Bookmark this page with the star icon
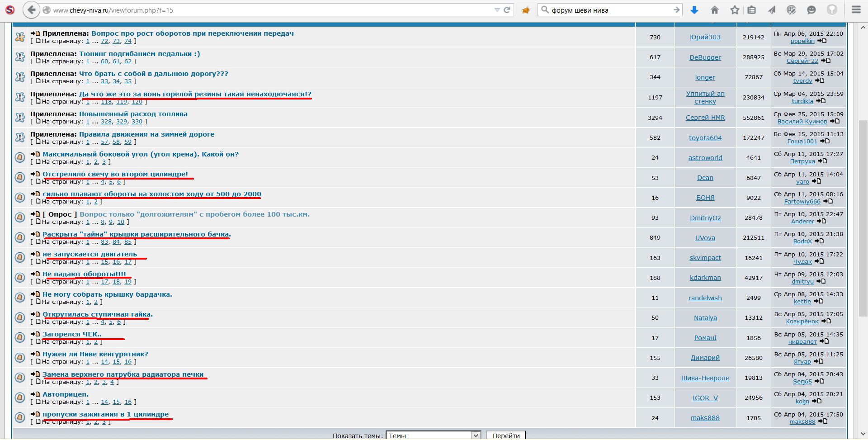The height and width of the screenshot is (440, 868). point(735,10)
